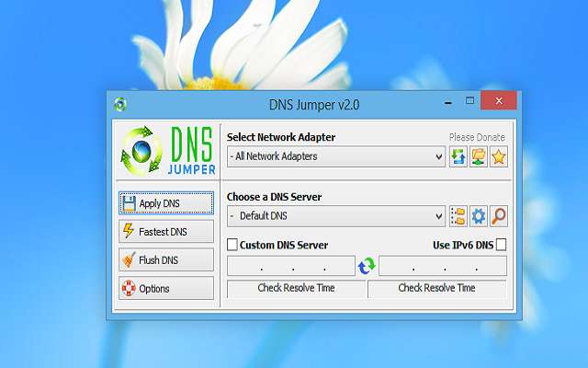Open the Select Network Adapter dropdown
The width and height of the screenshot is (588, 368).
coord(336,156)
